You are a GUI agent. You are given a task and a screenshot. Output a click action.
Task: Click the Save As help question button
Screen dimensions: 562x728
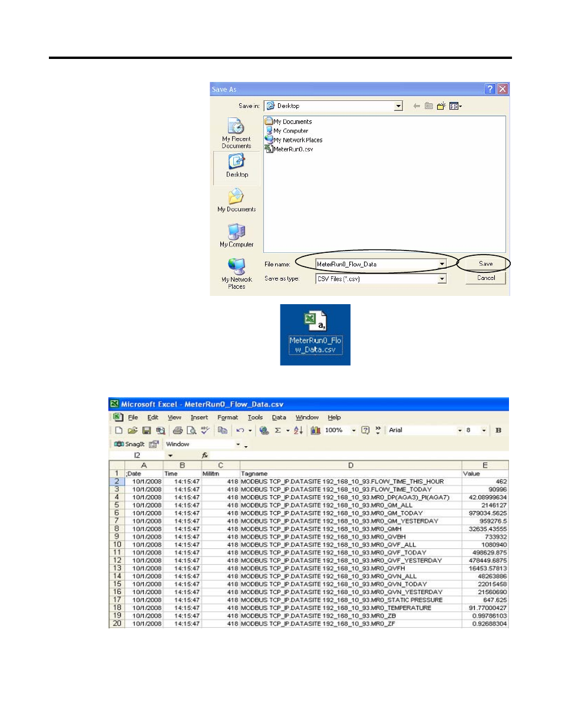point(490,89)
